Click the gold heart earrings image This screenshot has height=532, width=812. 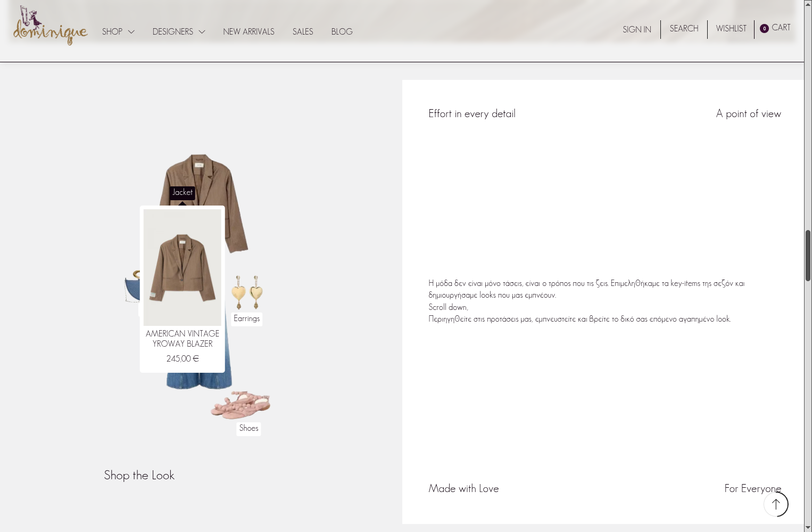[x=247, y=292]
